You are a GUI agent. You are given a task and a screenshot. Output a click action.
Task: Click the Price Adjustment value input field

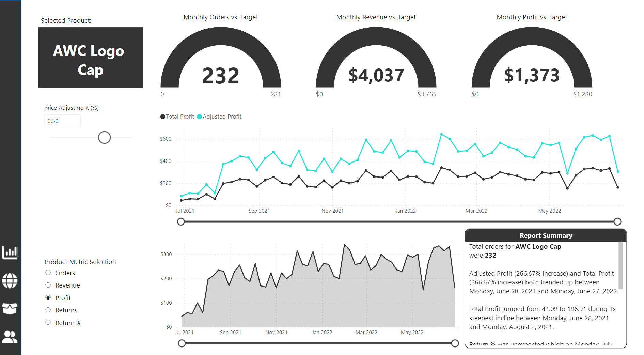pos(62,121)
